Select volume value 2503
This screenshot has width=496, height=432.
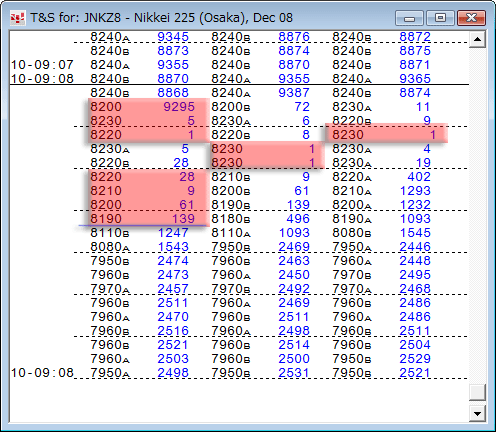coord(173,359)
